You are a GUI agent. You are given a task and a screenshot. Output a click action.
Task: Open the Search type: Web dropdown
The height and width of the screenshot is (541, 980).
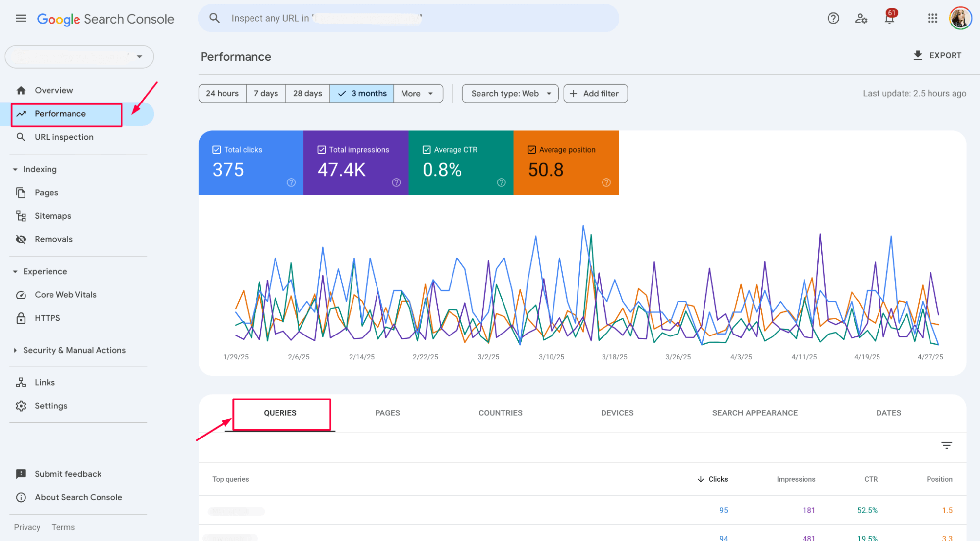(x=510, y=93)
